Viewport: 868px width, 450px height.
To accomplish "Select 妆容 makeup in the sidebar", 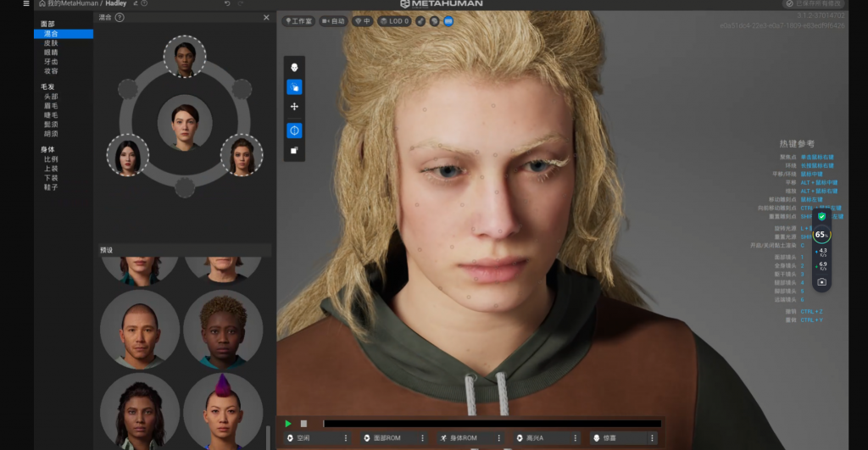I will click(51, 71).
